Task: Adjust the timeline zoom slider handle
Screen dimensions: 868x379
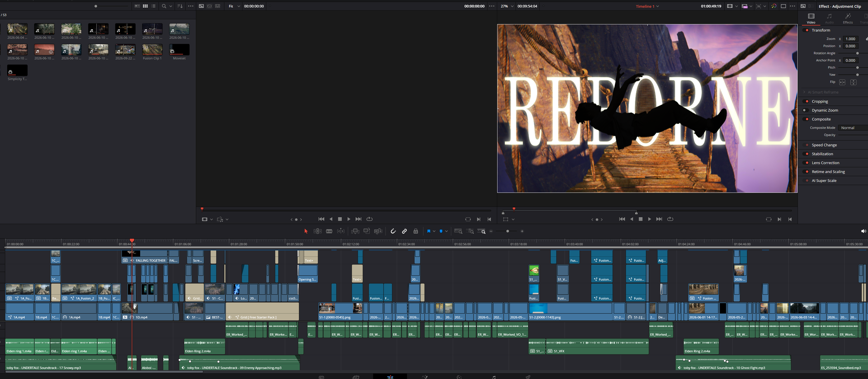Action: [x=508, y=231]
